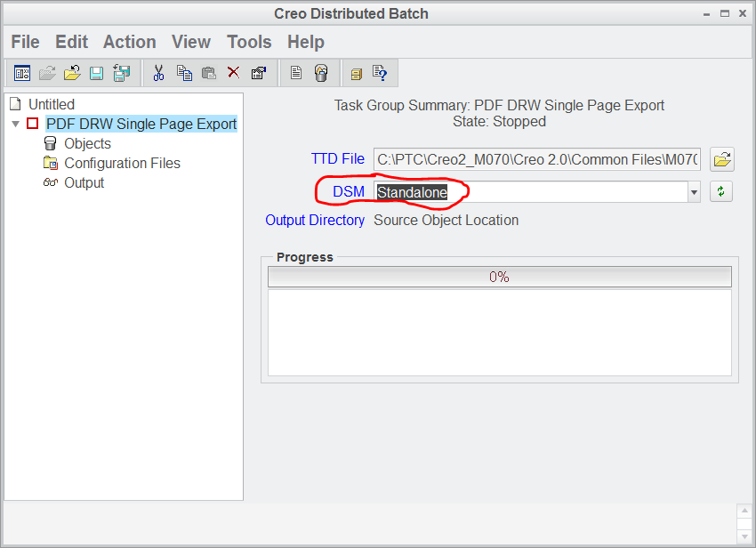Select the Untitled root tree item
The height and width of the screenshot is (548, 756).
click(51, 104)
